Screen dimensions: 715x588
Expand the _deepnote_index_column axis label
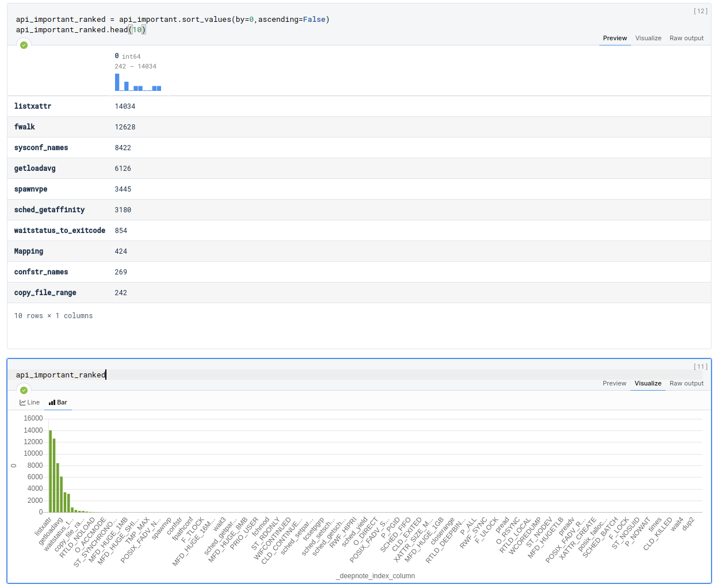click(376, 575)
